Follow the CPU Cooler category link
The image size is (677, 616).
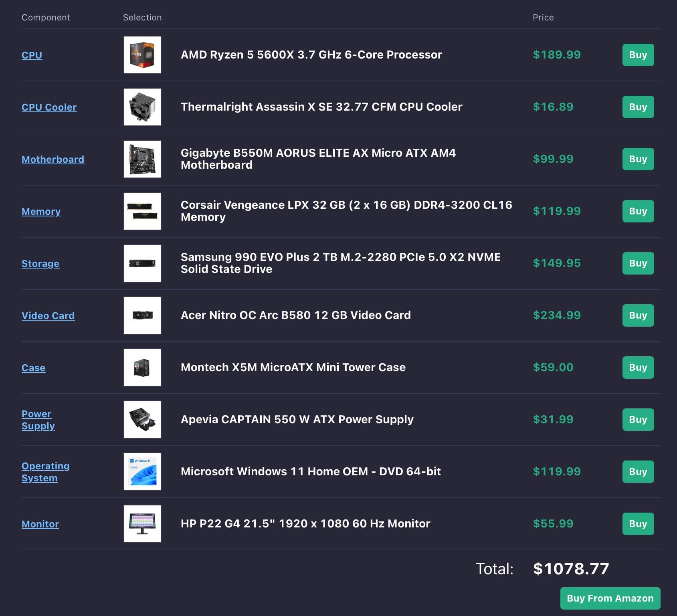coord(49,107)
